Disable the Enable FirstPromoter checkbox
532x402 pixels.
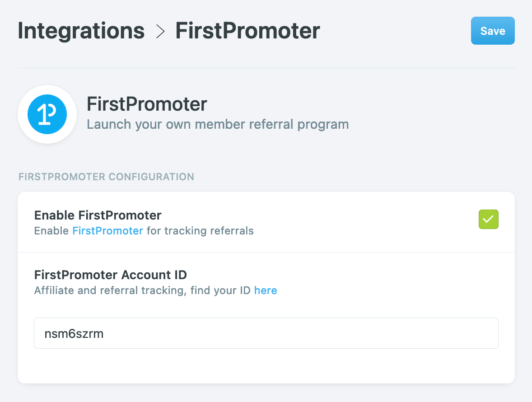point(488,220)
